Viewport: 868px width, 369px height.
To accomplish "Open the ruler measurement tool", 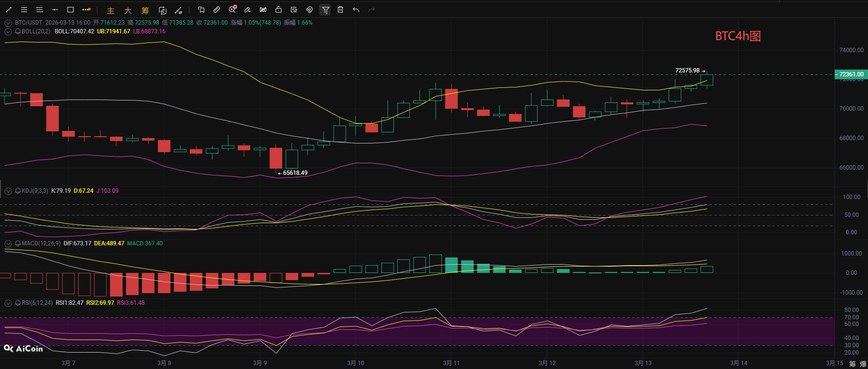I will [x=217, y=10].
